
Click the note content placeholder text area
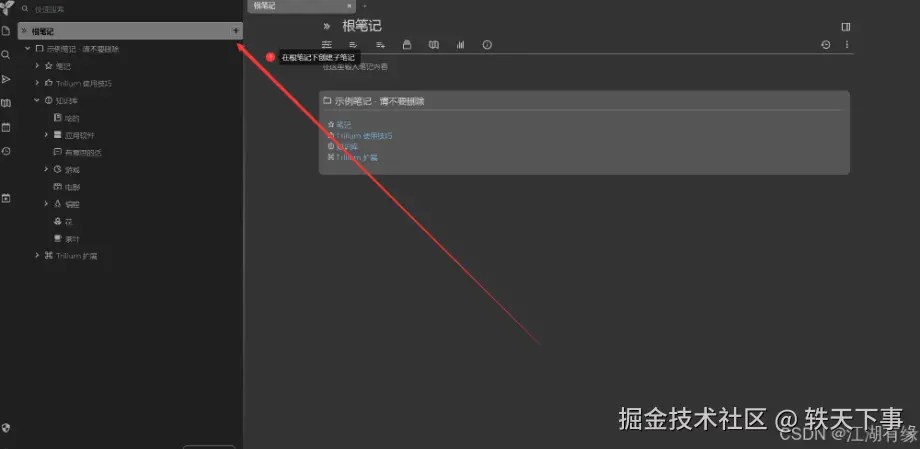[355, 67]
